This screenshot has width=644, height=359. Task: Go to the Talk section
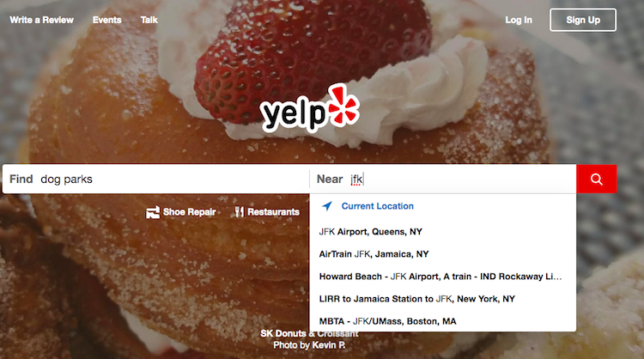click(149, 20)
